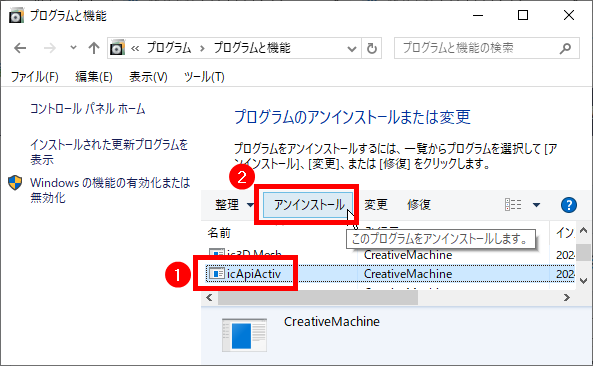Click the プログラム breadcrumb in address bar

169,48
